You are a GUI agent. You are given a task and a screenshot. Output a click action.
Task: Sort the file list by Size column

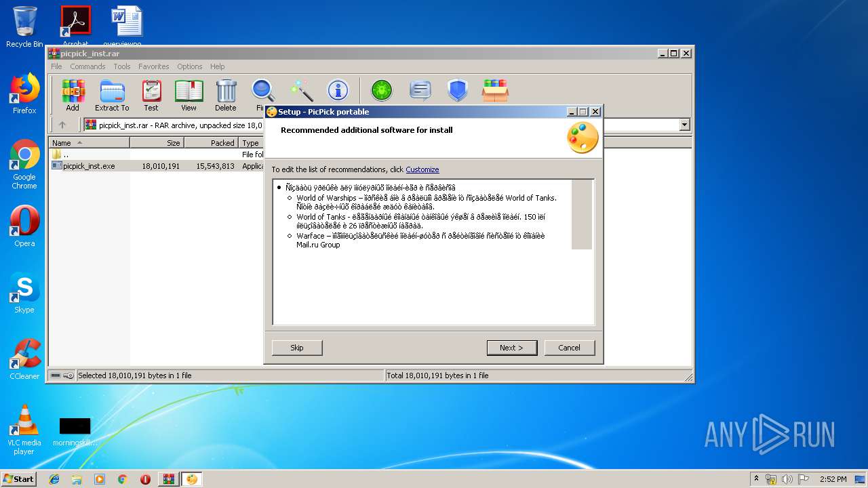(157, 143)
